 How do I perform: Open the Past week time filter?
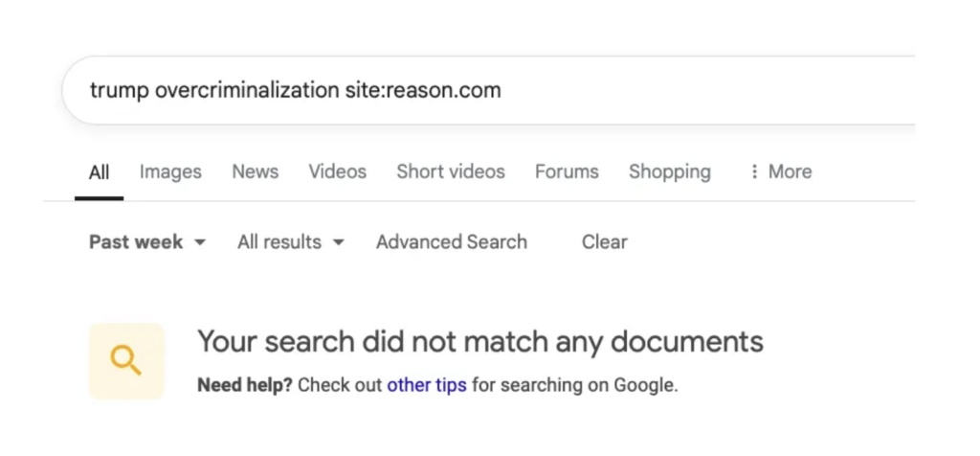pyautogui.click(x=147, y=242)
